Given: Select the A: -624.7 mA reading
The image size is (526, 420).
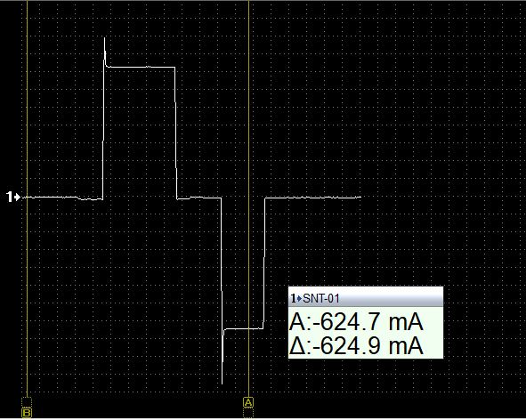Looking at the screenshot, I should [x=356, y=322].
